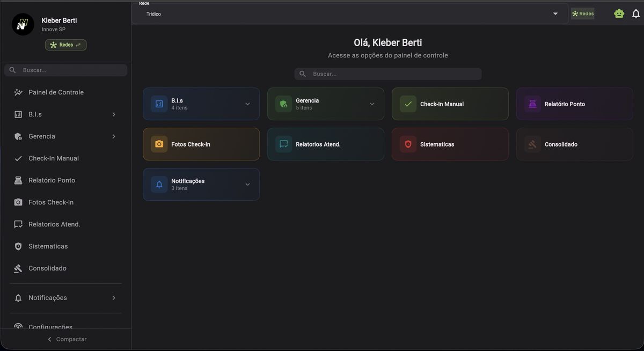This screenshot has height=351, width=644.
Task: Select Painel de Controle in the sidebar
Action: click(x=56, y=92)
